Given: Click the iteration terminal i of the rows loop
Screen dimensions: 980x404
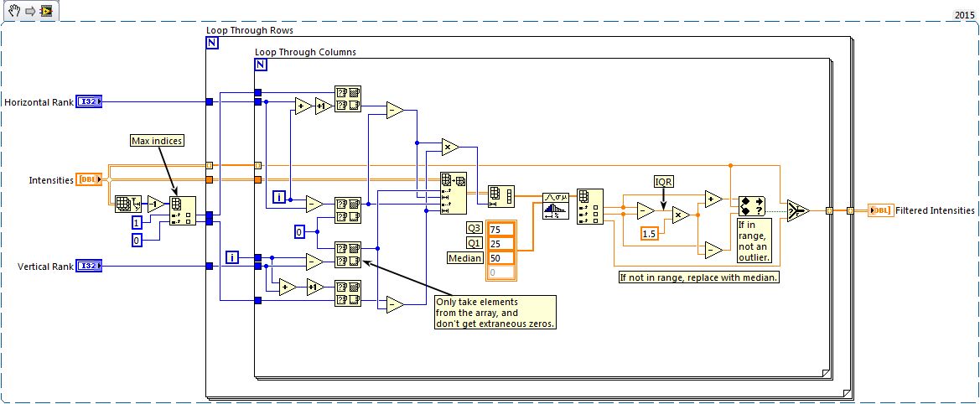Looking at the screenshot, I should pyautogui.click(x=232, y=256).
